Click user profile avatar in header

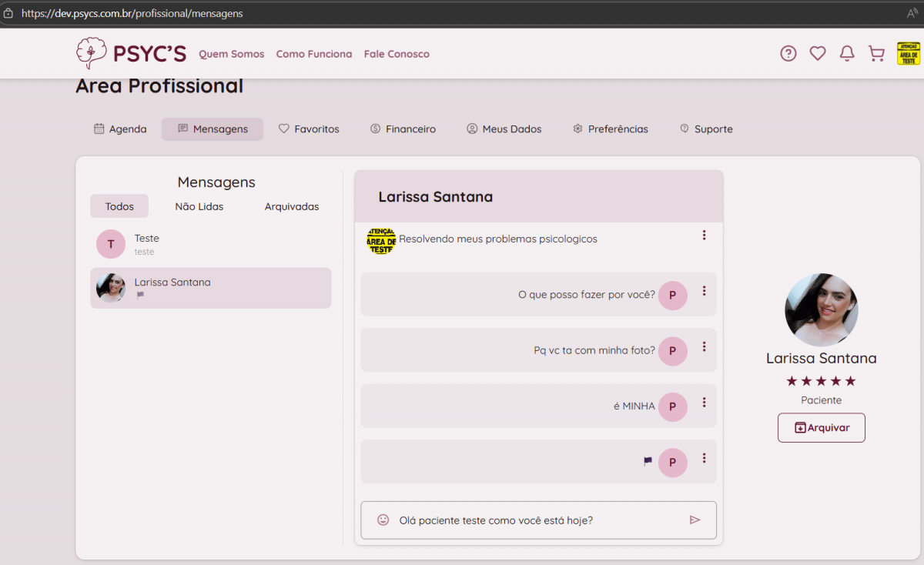pos(909,54)
